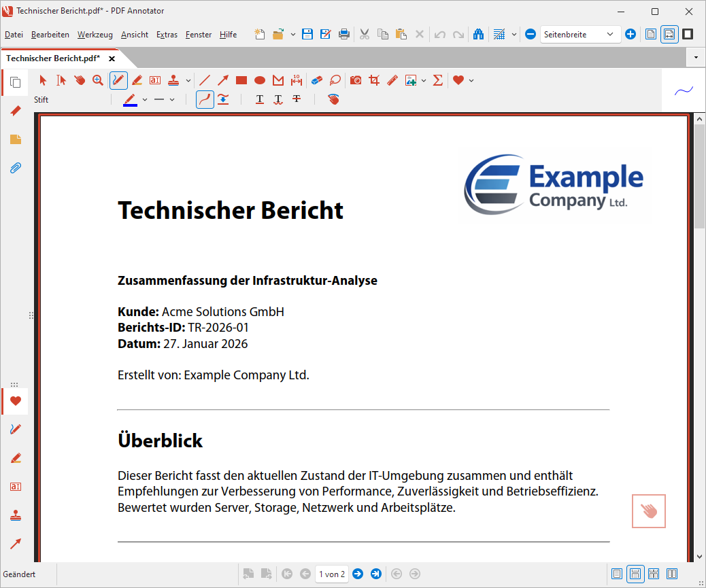Switch to two pages side-by-side layout
The width and height of the screenshot is (706, 588).
point(672,574)
